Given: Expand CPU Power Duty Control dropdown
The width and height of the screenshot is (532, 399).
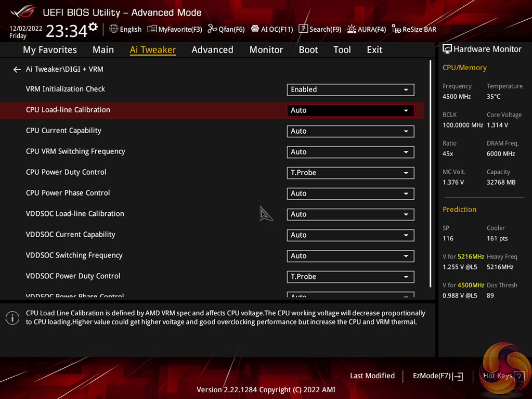Looking at the screenshot, I should tap(350, 173).
